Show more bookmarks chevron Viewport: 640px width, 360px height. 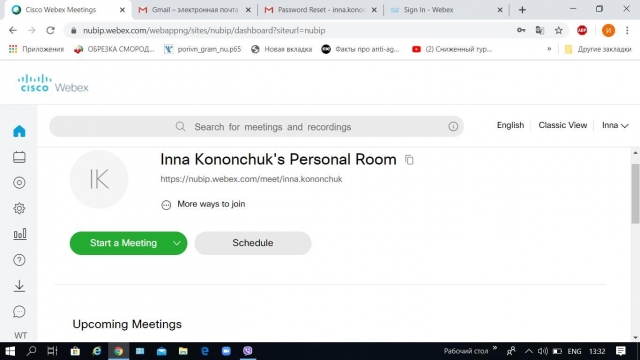click(x=549, y=49)
